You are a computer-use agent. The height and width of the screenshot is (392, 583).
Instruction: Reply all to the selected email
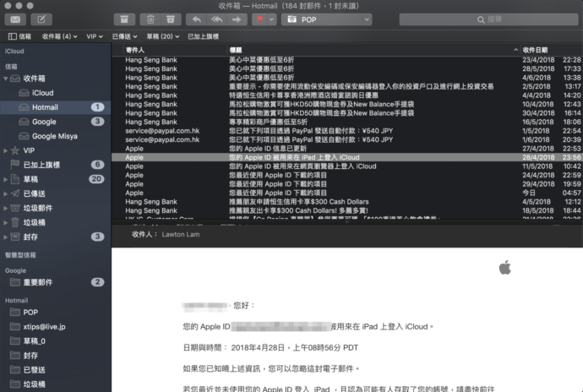[217, 19]
